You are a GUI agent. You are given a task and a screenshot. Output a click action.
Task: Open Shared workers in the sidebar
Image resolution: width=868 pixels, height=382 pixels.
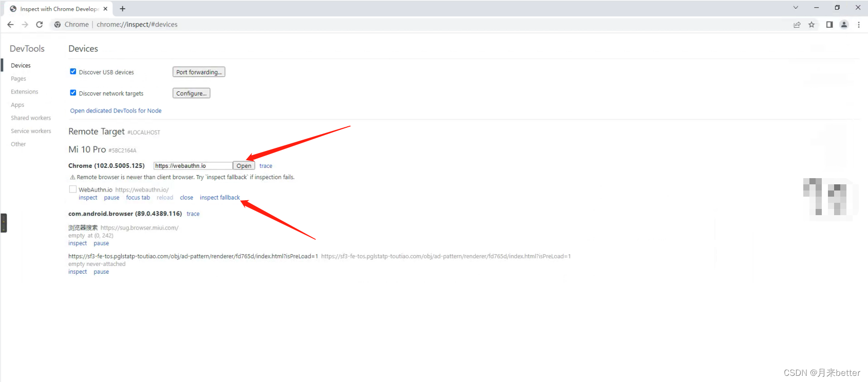click(x=31, y=118)
